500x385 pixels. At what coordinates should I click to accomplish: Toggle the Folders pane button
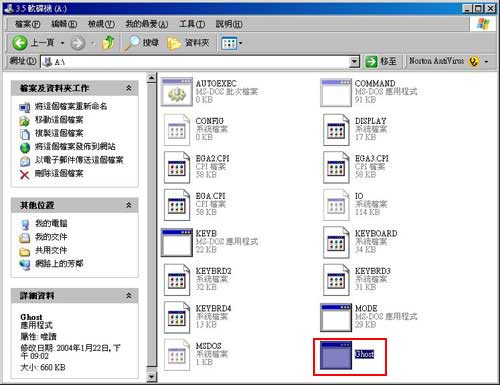(x=188, y=43)
